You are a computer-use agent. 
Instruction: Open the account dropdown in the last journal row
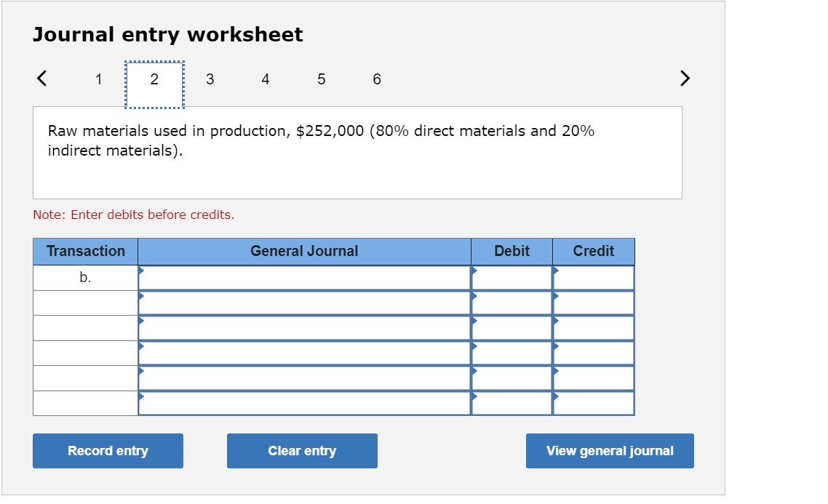point(304,401)
